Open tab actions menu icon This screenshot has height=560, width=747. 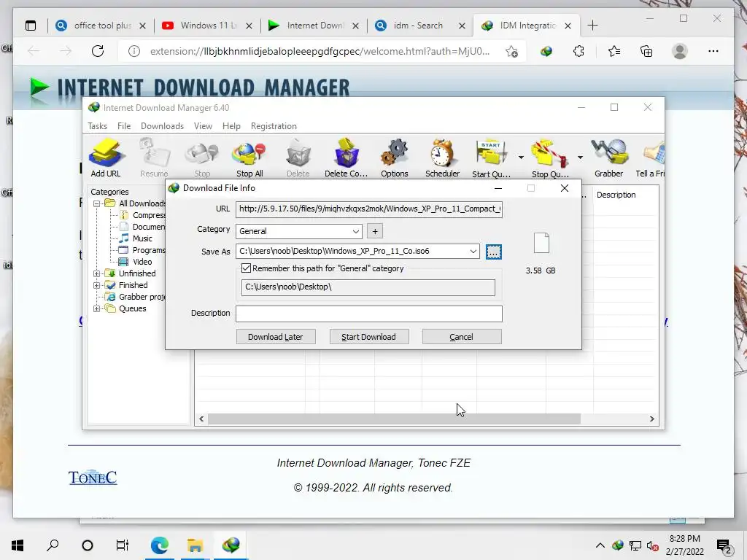pos(31,26)
